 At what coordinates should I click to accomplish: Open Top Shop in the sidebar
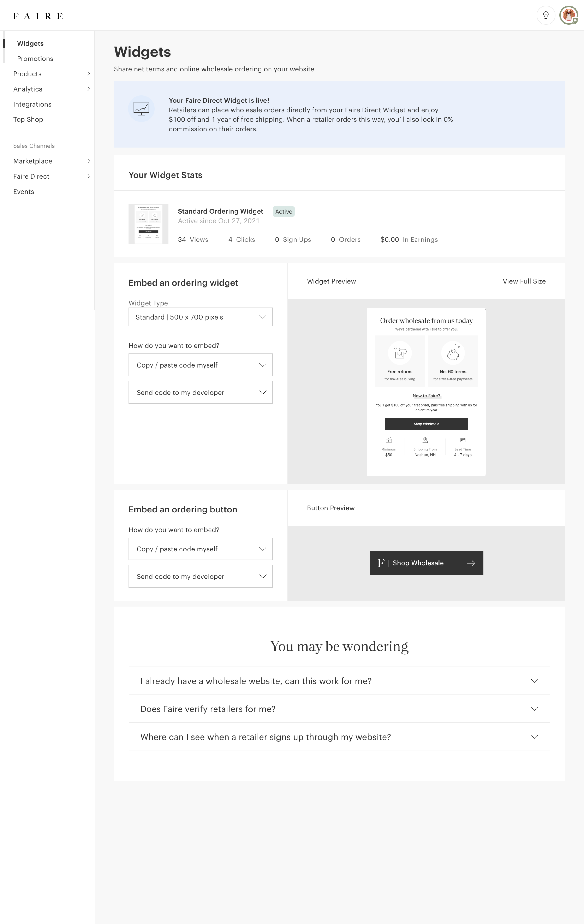click(28, 119)
